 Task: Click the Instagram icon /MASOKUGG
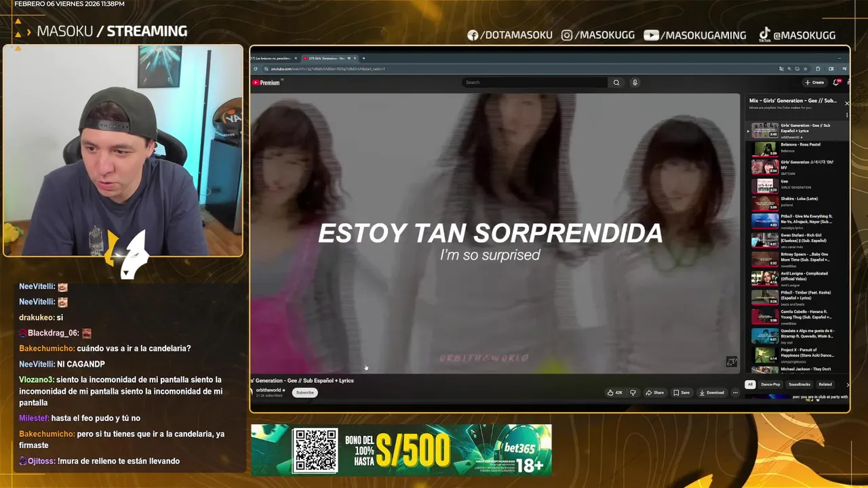click(567, 35)
